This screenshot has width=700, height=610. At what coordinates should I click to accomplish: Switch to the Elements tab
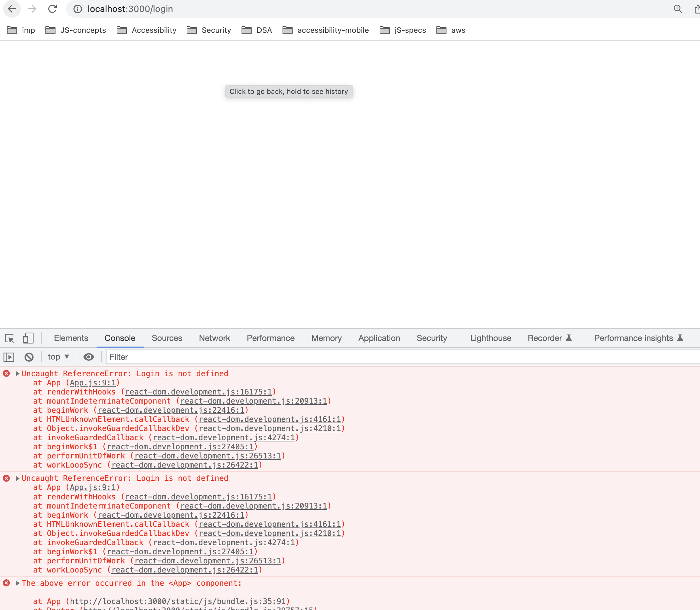click(x=71, y=338)
